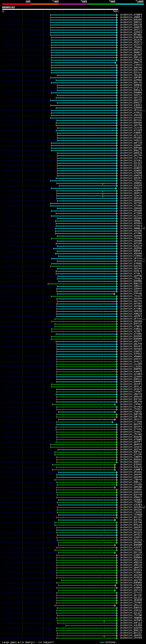This screenshot has height=644, width=146.
Task: Click UniRef100_B0FC97 entry
Action: (131, 324)
